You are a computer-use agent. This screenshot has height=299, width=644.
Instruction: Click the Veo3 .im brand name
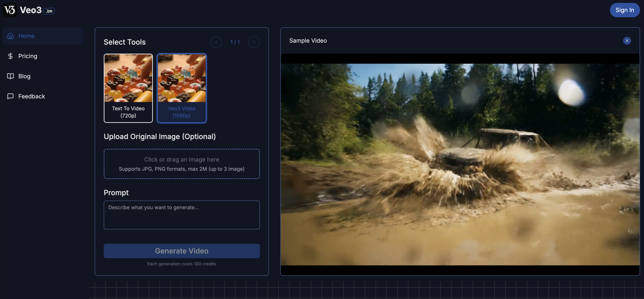pyautogui.click(x=37, y=10)
